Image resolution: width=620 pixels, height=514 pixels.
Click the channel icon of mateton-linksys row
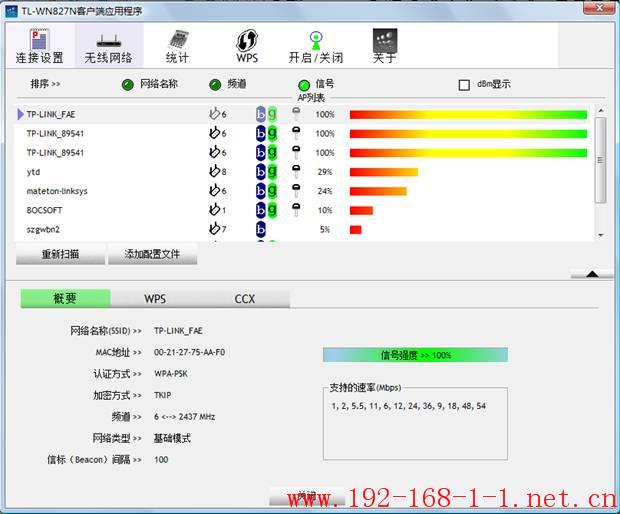click(x=214, y=190)
